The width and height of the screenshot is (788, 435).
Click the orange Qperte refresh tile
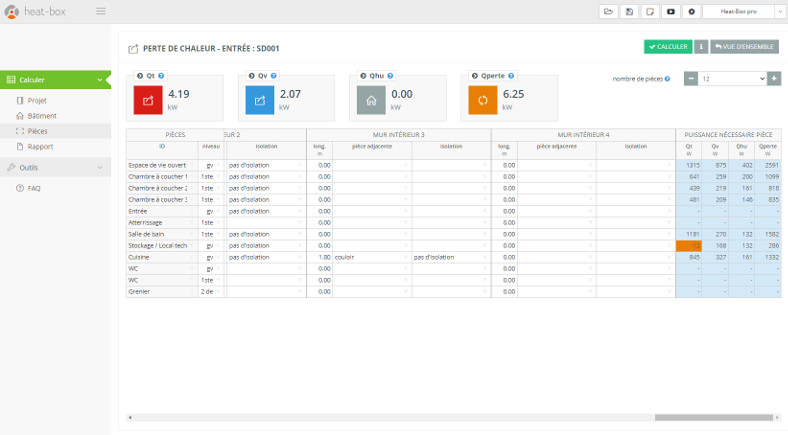[483, 100]
